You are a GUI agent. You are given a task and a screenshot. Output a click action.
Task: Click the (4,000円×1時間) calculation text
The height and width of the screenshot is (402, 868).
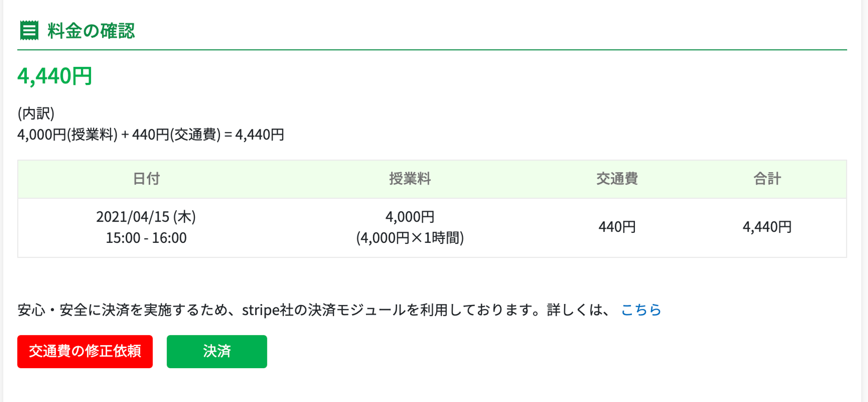(410, 238)
